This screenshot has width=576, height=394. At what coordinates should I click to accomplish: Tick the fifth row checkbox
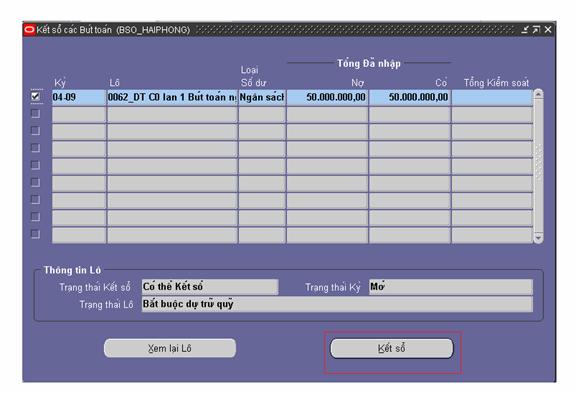coord(36,165)
